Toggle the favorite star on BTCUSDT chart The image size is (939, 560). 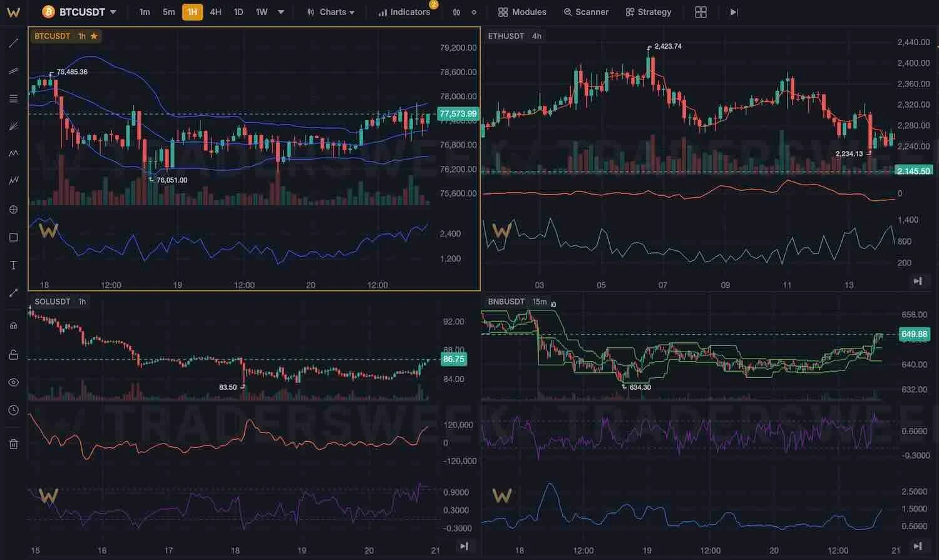pos(94,36)
